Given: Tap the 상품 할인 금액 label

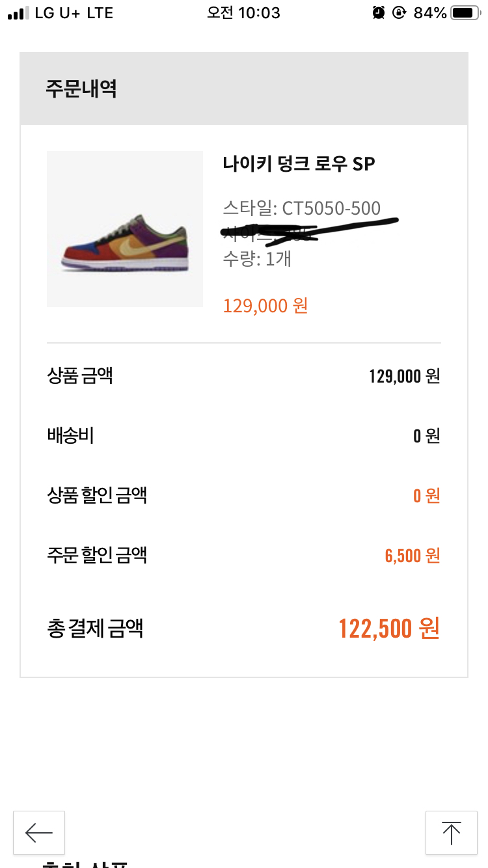Looking at the screenshot, I should click(x=97, y=495).
